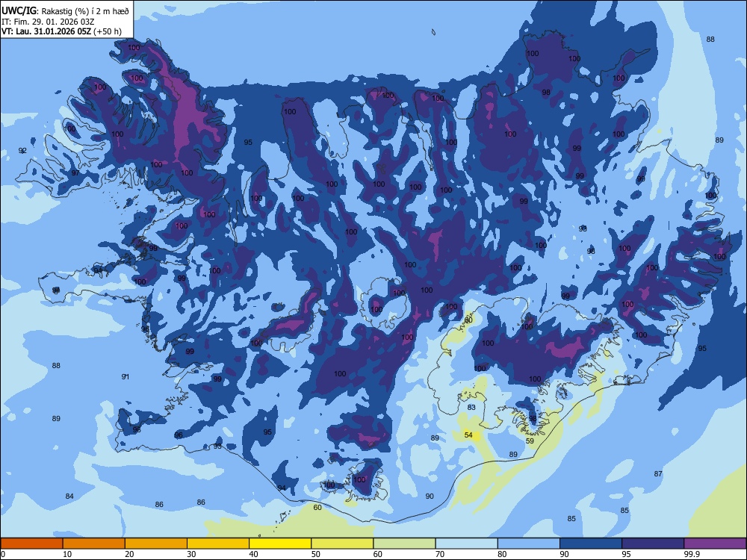Click the purple above-99.9 legend swatch

[x=715, y=544]
